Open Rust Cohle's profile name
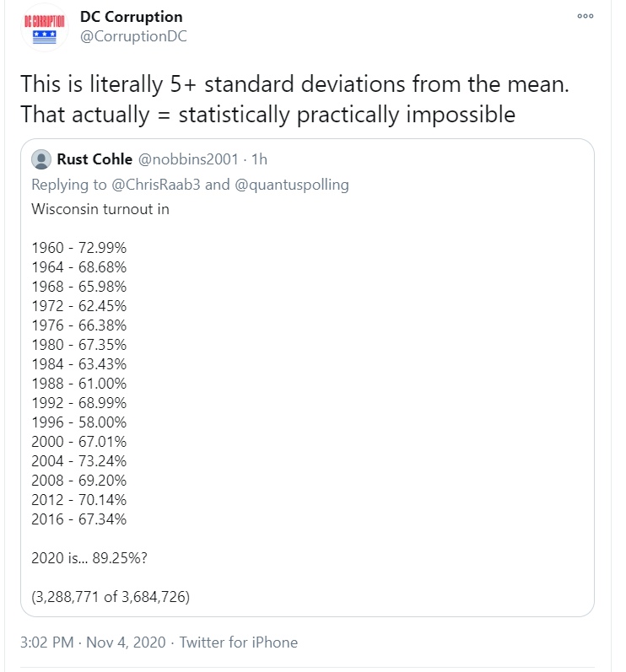626x672 pixels. pyautogui.click(x=94, y=159)
